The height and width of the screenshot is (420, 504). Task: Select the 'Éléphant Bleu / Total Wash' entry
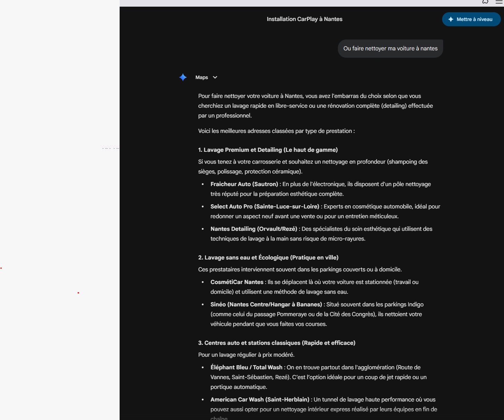(246, 367)
